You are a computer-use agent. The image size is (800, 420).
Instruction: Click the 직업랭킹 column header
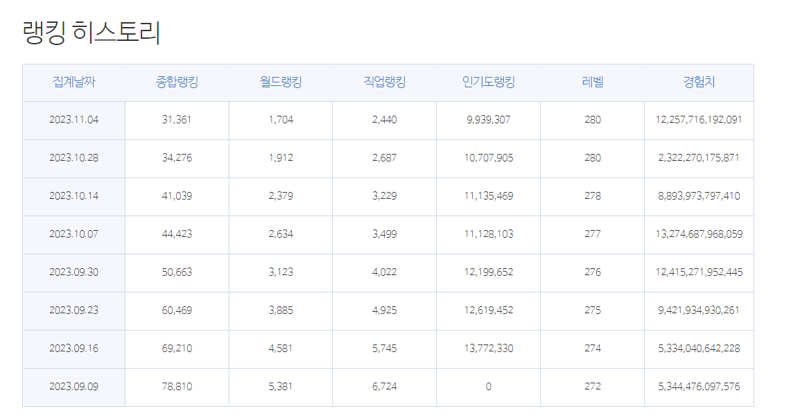click(384, 82)
